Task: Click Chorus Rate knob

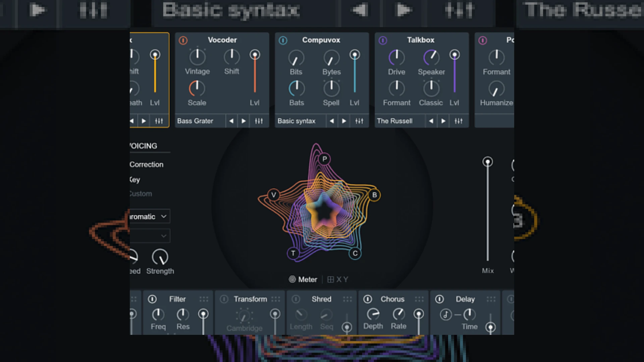Action: tap(398, 314)
